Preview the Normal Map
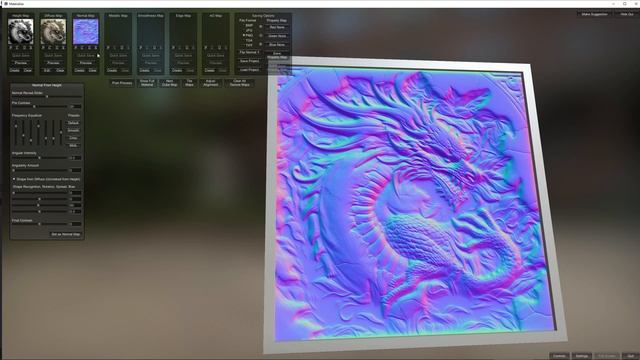Image resolution: width=640 pixels, height=360 pixels. pyautogui.click(x=86, y=63)
